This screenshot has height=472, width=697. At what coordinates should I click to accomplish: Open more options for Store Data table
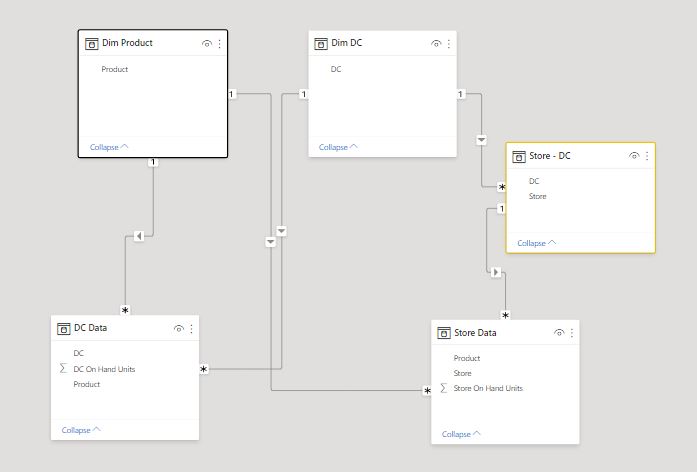point(572,332)
